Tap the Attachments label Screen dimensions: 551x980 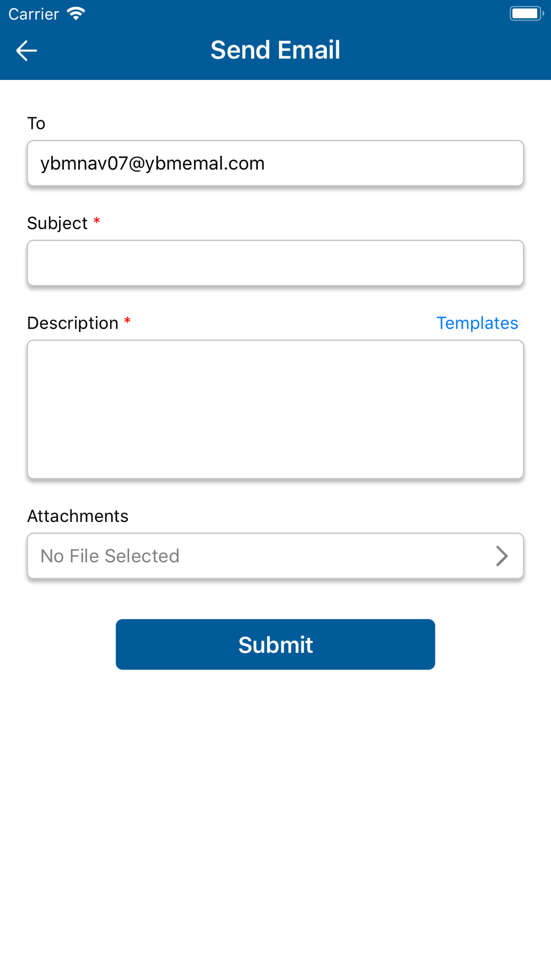click(78, 516)
